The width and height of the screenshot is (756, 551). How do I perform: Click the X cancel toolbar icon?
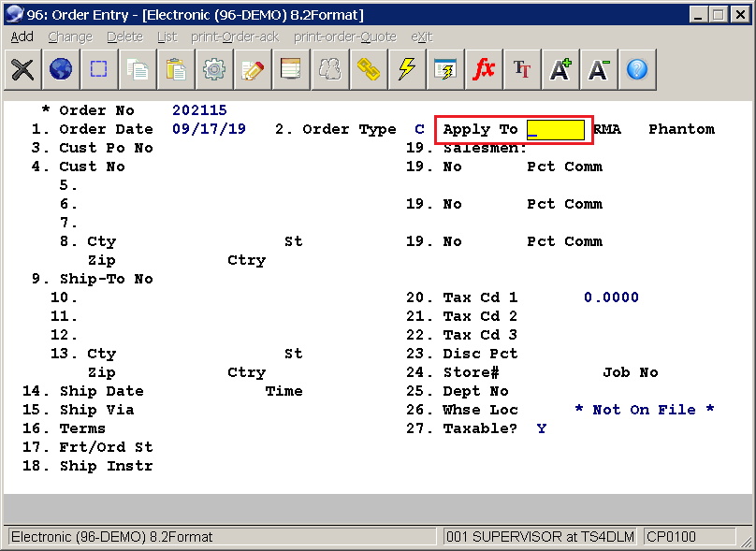point(22,69)
